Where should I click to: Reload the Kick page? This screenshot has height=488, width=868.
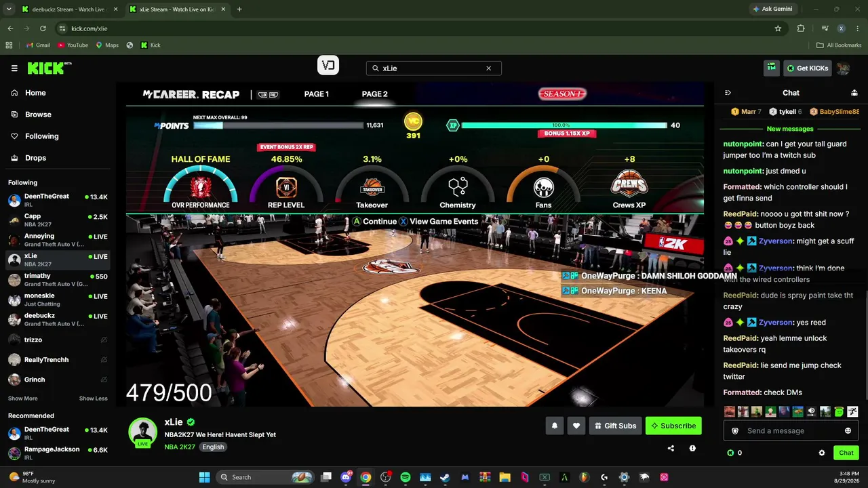pos(43,28)
